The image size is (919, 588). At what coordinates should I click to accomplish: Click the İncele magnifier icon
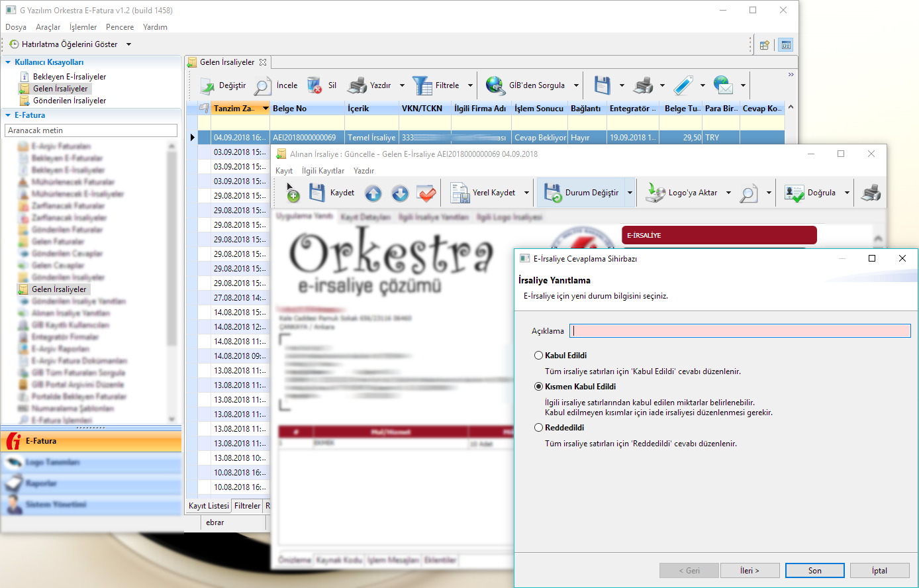[x=263, y=85]
